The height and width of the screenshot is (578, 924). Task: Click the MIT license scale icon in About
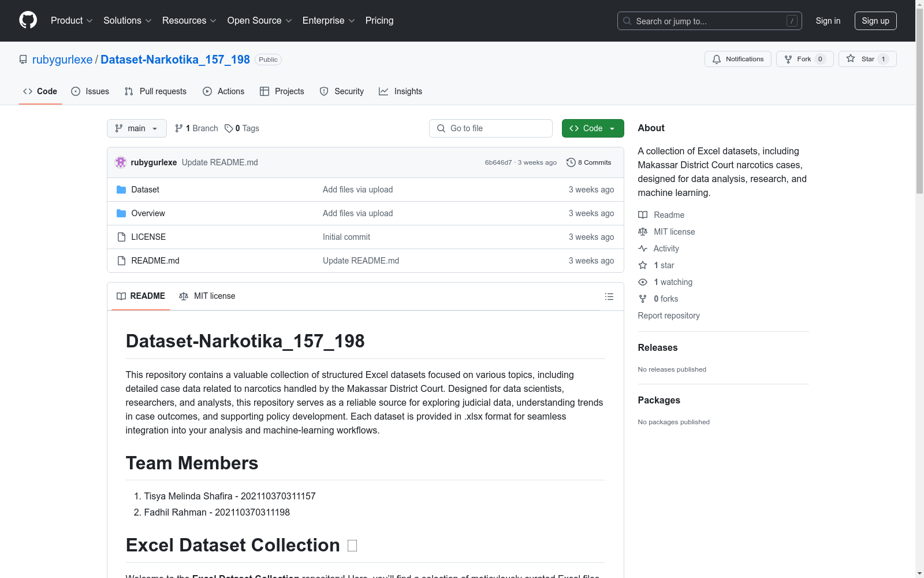point(643,232)
